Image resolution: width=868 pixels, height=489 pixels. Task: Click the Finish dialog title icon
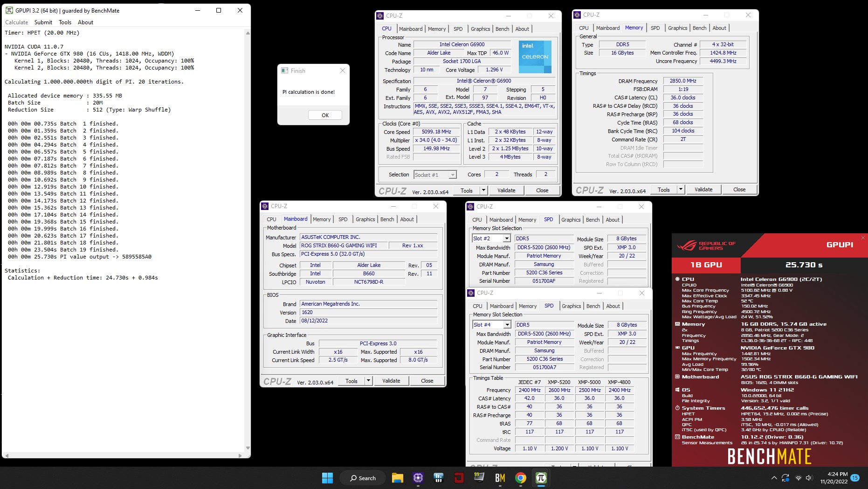tap(284, 70)
